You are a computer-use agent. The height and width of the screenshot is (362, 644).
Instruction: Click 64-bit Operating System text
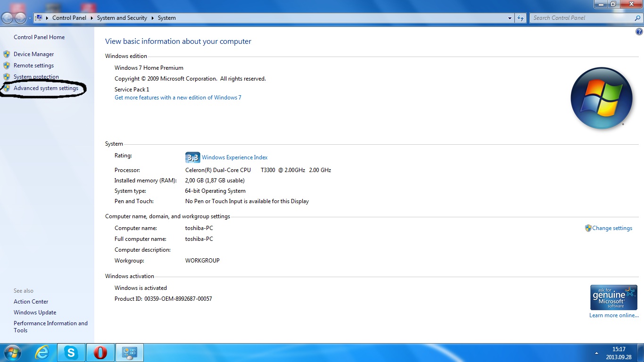click(215, 191)
